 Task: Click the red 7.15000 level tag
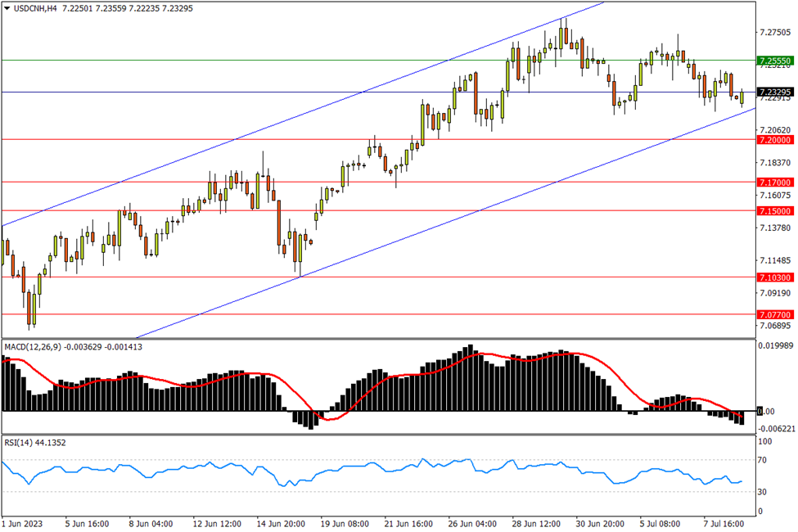[773, 211]
